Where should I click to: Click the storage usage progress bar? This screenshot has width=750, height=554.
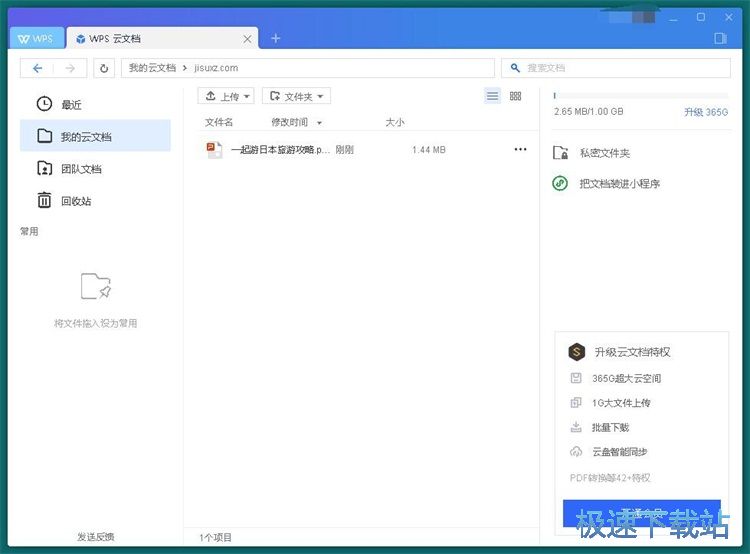point(641,96)
